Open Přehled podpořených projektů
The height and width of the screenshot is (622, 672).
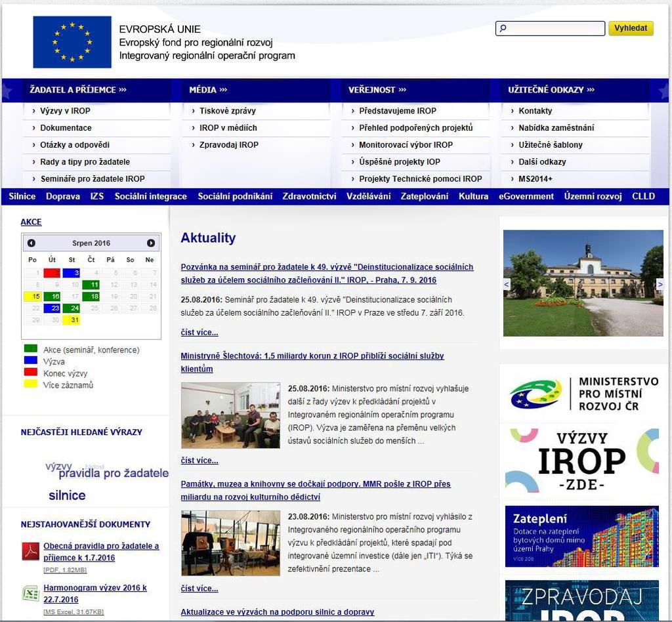click(415, 128)
